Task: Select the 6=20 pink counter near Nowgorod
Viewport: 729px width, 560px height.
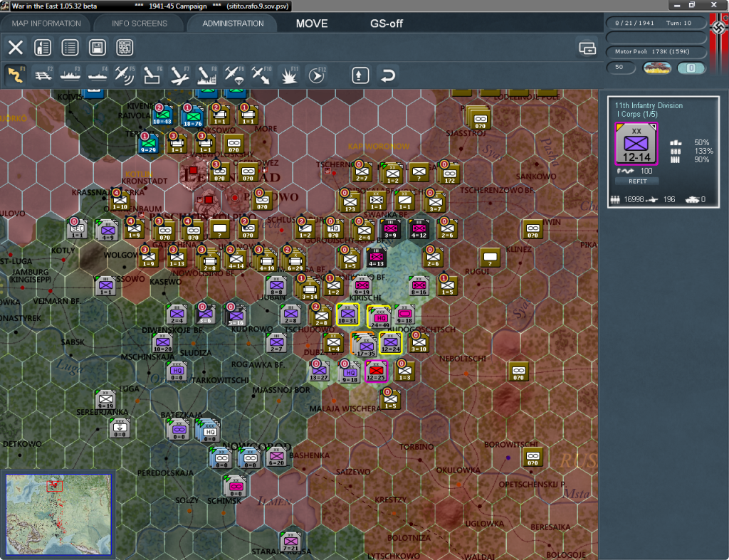Action: pos(276,458)
